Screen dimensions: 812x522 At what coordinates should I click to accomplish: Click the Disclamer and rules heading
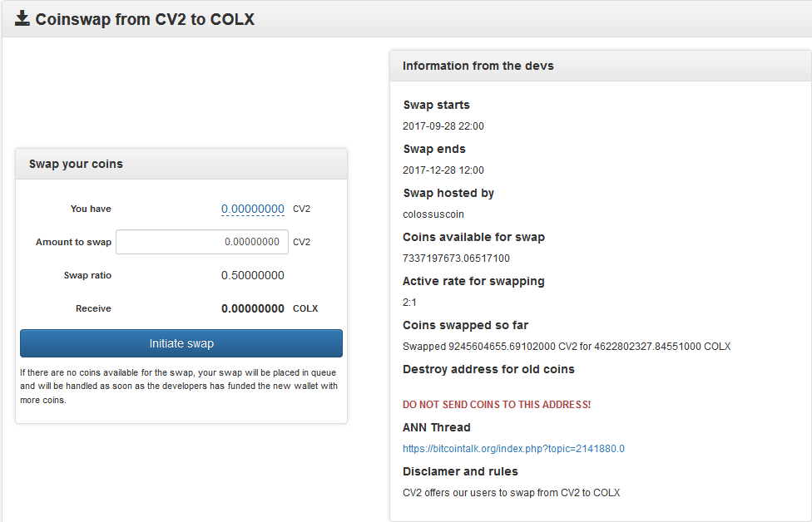point(460,471)
